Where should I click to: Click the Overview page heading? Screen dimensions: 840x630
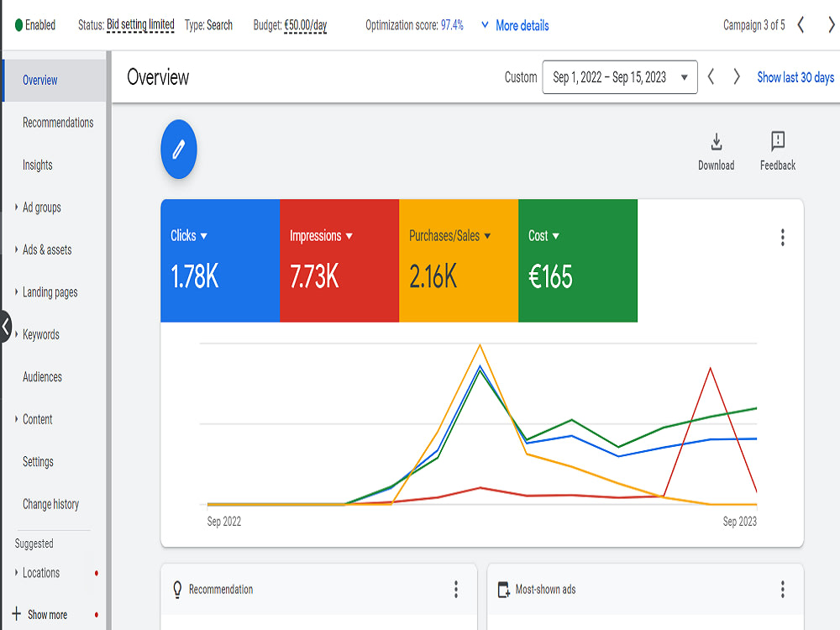click(x=158, y=77)
